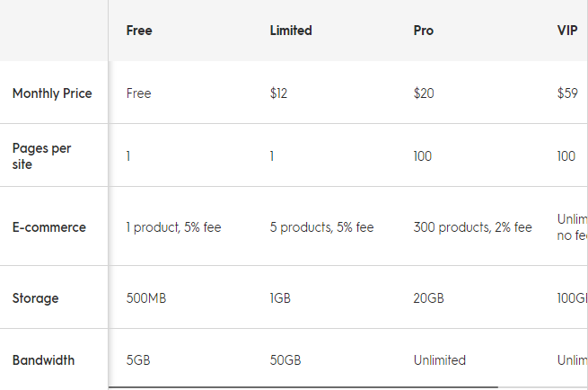The width and height of the screenshot is (588, 390).
Task: Click the 300 products, 2% fee cell
Action: [472, 227]
